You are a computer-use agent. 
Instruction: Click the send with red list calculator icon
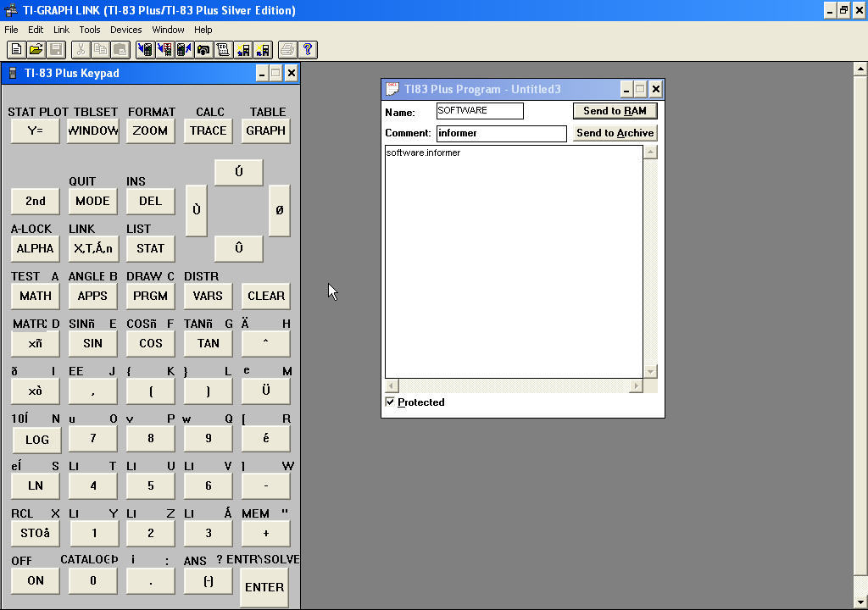pyautogui.click(x=165, y=50)
